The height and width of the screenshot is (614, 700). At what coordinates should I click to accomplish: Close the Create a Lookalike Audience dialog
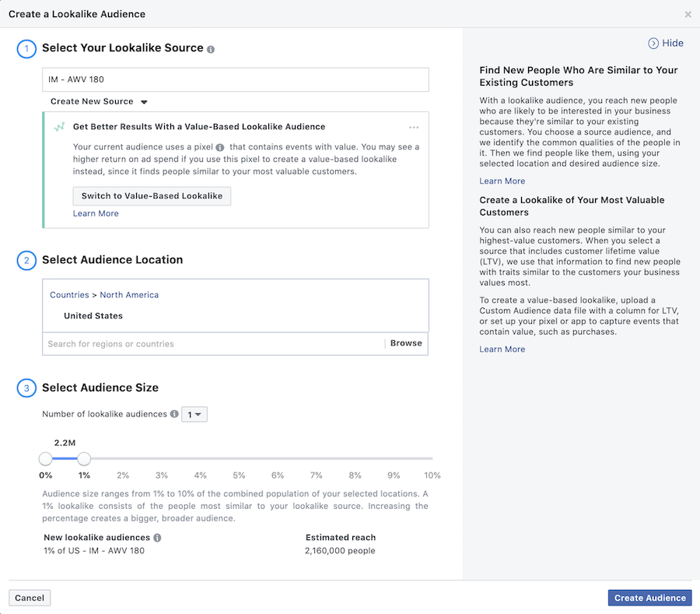click(x=688, y=14)
